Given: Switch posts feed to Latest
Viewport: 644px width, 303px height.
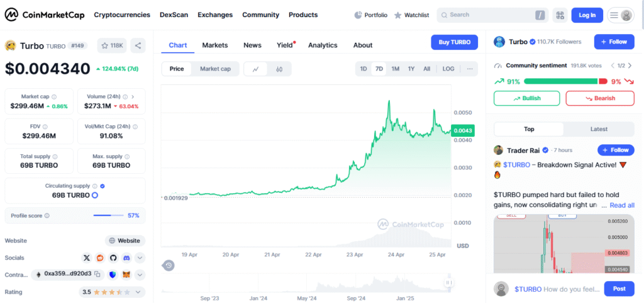Looking at the screenshot, I should (599, 129).
